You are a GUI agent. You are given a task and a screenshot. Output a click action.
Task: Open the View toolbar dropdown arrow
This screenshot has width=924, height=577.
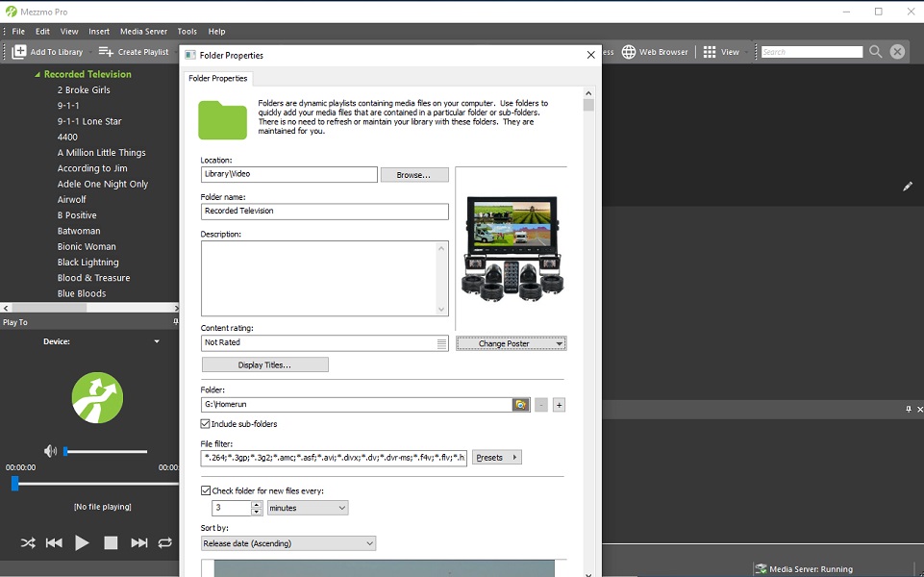point(746,52)
